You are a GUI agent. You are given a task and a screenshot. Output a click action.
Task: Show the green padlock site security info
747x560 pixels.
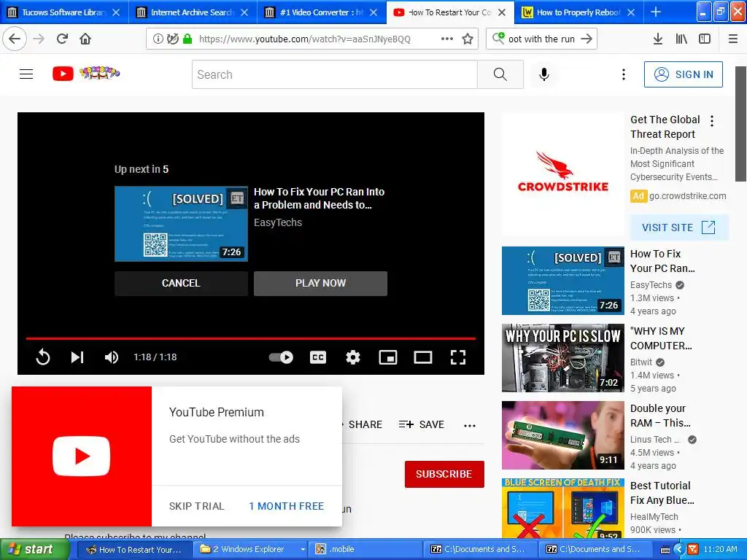point(187,39)
